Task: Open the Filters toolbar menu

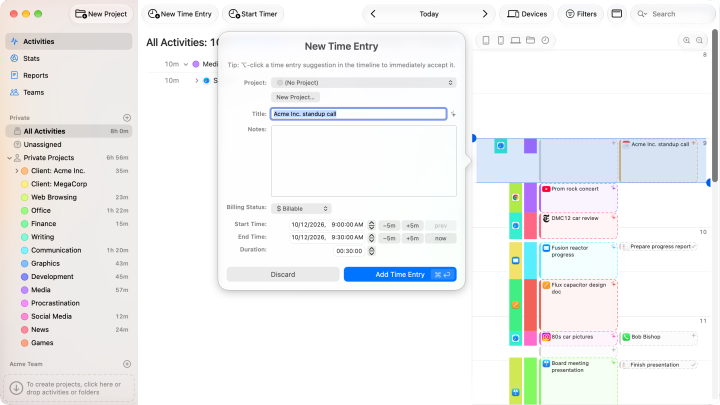Action: pos(581,14)
